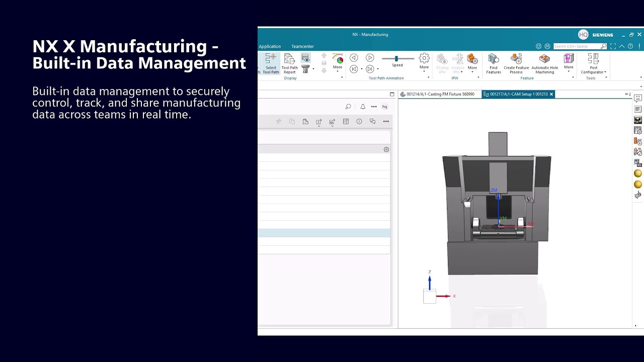Activate Select Tool Path

click(x=271, y=64)
